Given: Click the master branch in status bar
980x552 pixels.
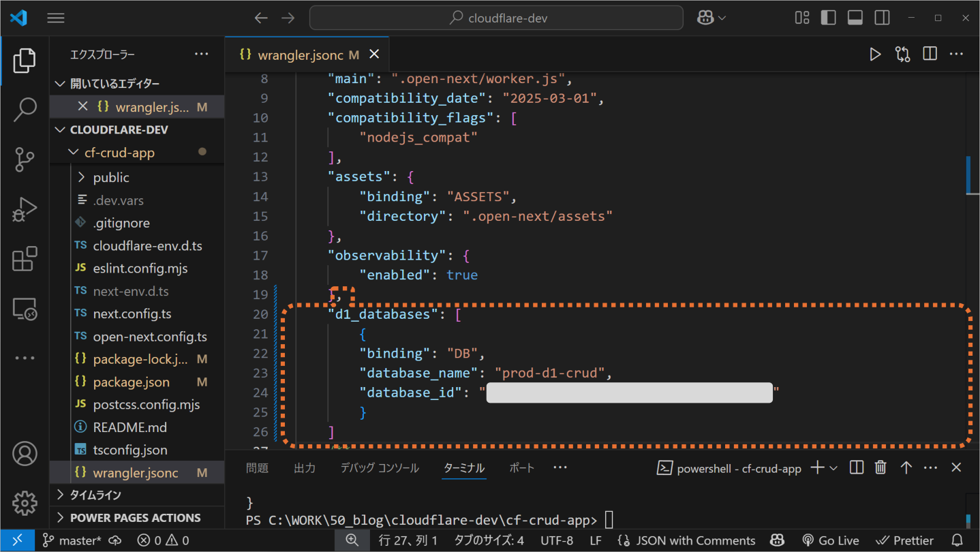Looking at the screenshot, I should (72, 540).
